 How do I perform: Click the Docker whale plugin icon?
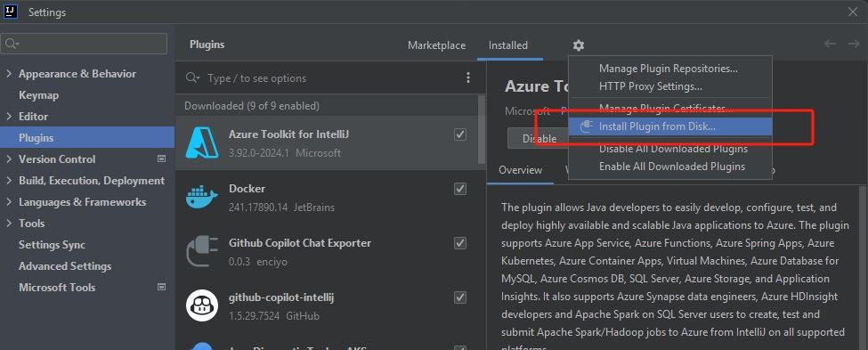[201, 198]
